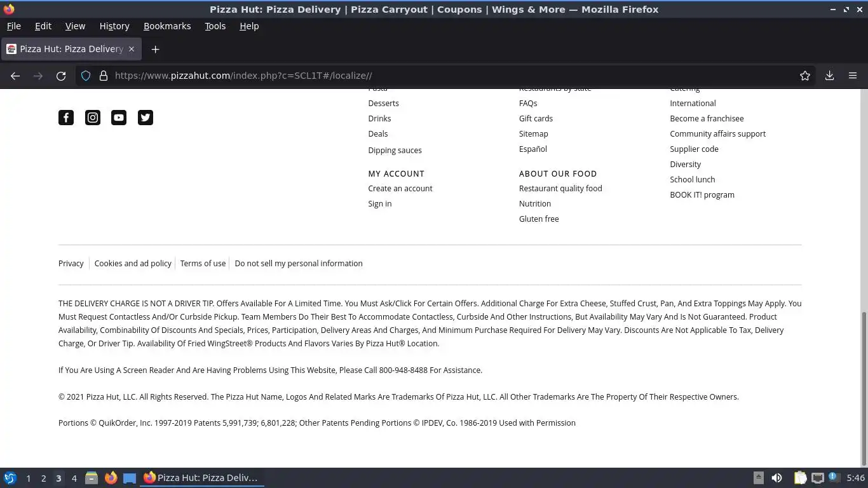Open the BOOK IT! program link

coord(702,195)
